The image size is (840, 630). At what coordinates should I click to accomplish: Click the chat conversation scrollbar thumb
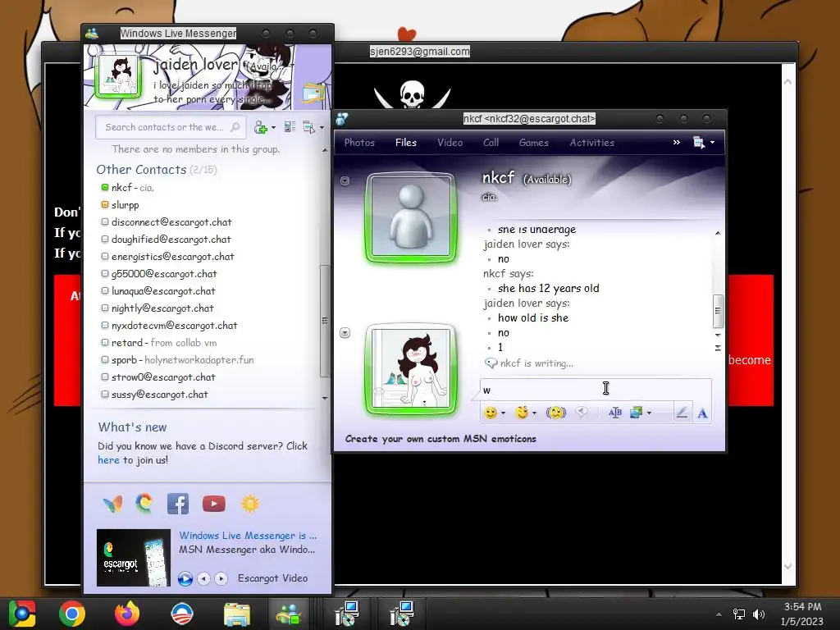[x=718, y=311]
